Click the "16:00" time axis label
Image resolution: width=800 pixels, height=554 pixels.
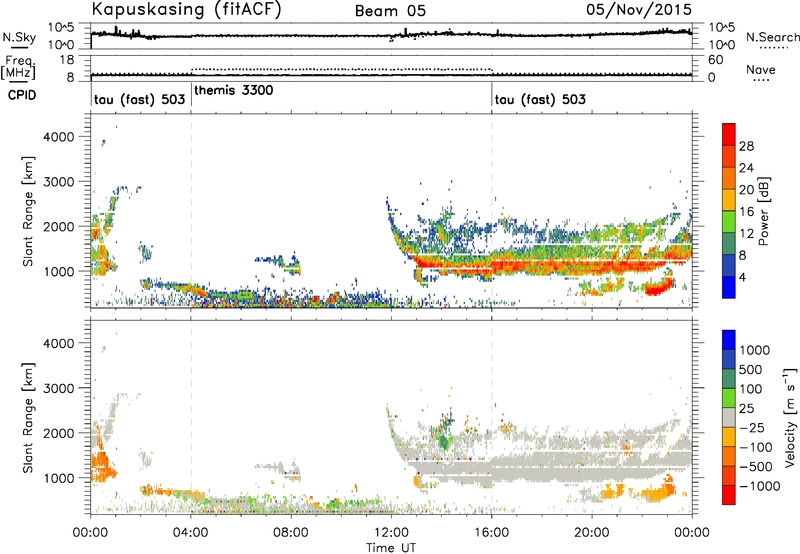pos(491,533)
